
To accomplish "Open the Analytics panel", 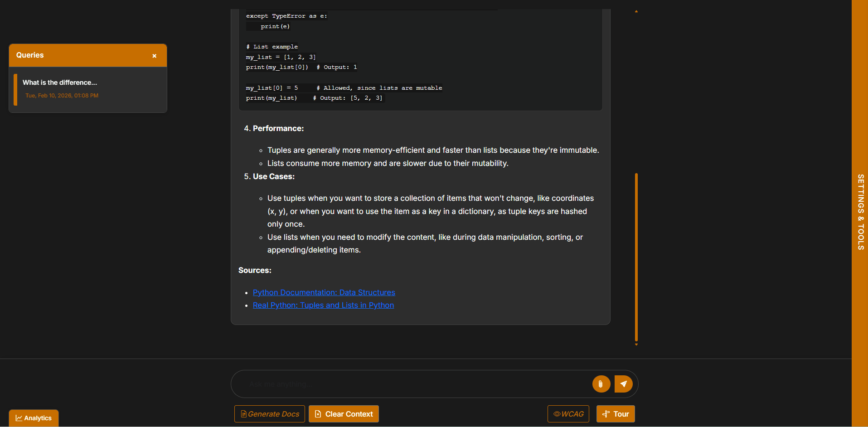I will [x=34, y=418].
